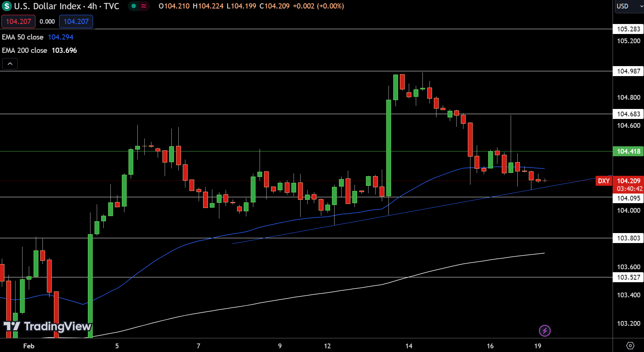644x352 pixels.
Task: Click the 19 date on time axis
Action: (x=538, y=346)
